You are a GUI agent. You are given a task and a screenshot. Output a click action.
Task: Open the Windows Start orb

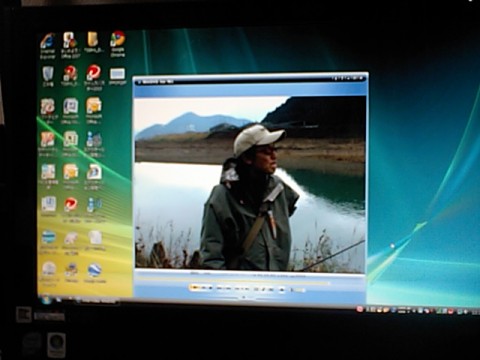46,299
